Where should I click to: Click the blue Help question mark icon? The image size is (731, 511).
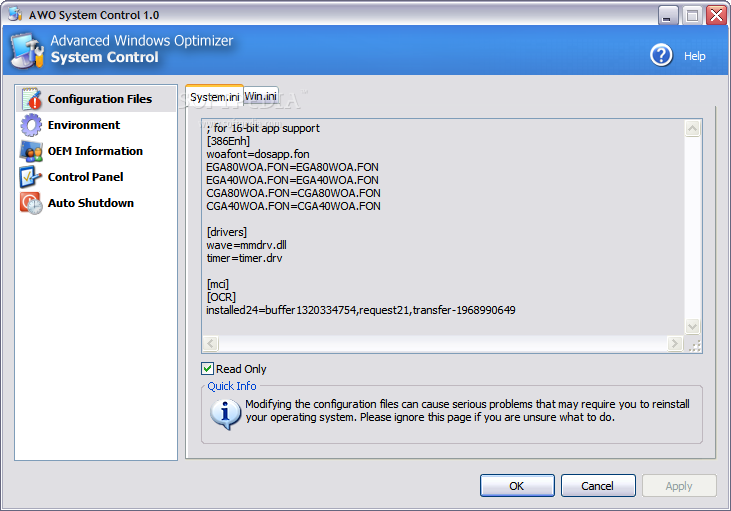(x=661, y=55)
